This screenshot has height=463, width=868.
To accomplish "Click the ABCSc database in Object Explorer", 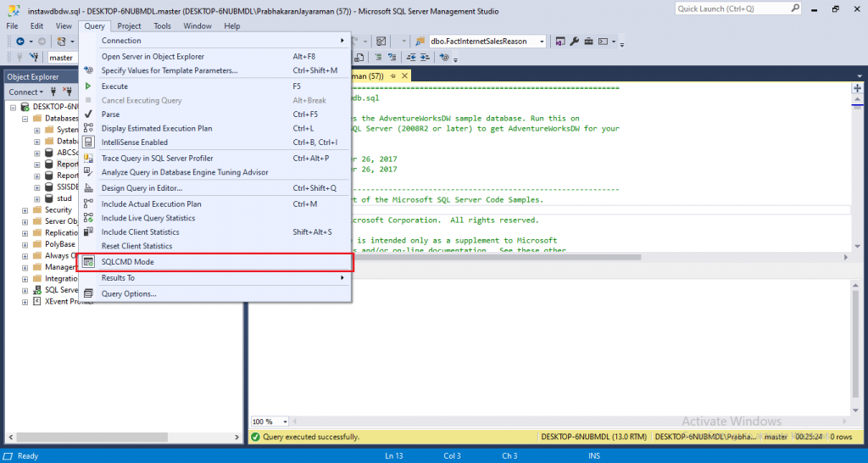I will click(66, 153).
